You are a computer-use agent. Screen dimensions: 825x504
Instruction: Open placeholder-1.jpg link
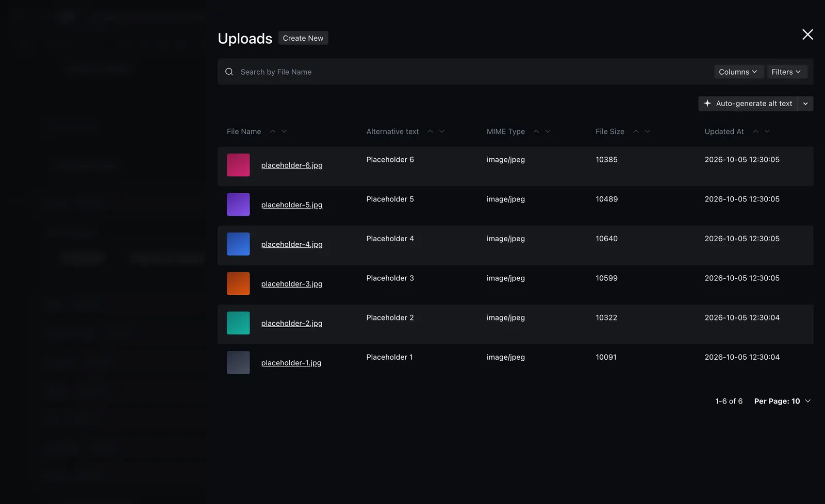pyautogui.click(x=291, y=363)
